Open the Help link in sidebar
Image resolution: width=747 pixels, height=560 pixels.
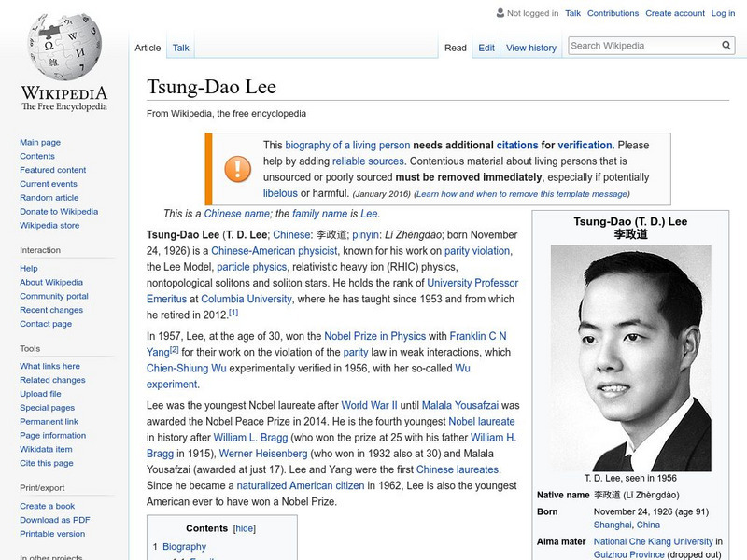click(29, 268)
